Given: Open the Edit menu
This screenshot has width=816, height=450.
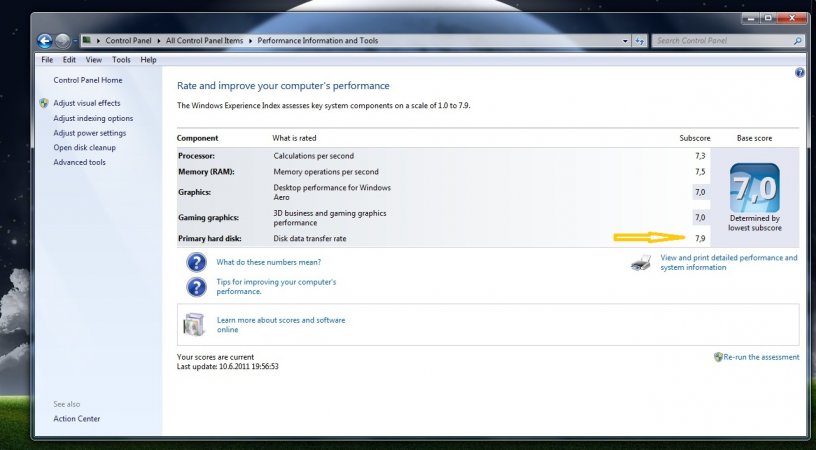Looking at the screenshot, I should (69, 60).
